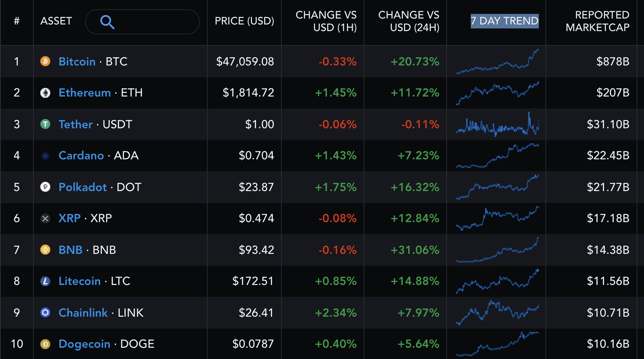Click the Chainlink coin icon

45,312
